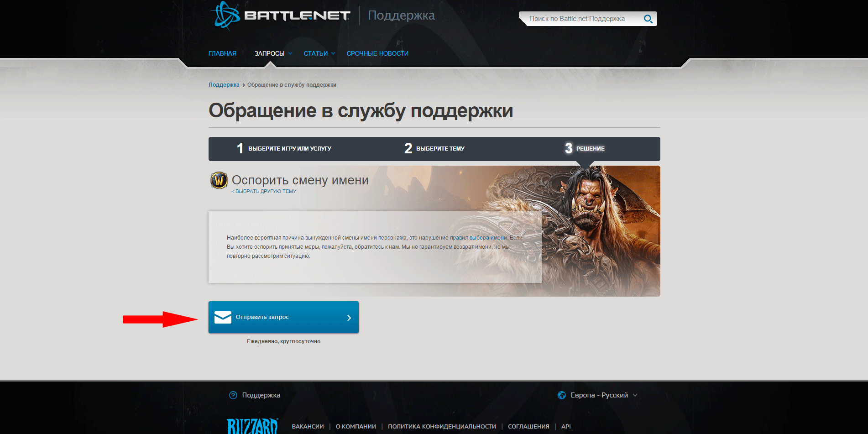Screen dimensions: 868x434
Task: Open the СОГЛАШЕНИЯ footer link
Action: tap(528, 427)
